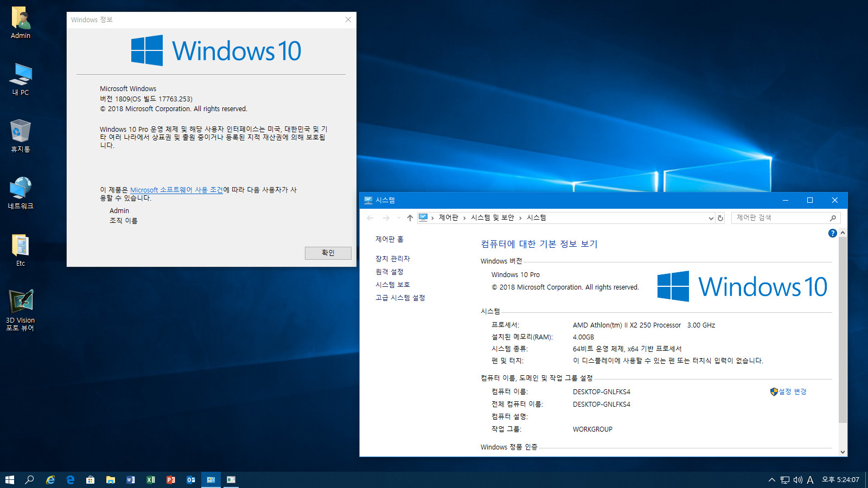The height and width of the screenshot is (488, 868).
Task: Open 원격 설정 link
Action: pyautogui.click(x=390, y=272)
